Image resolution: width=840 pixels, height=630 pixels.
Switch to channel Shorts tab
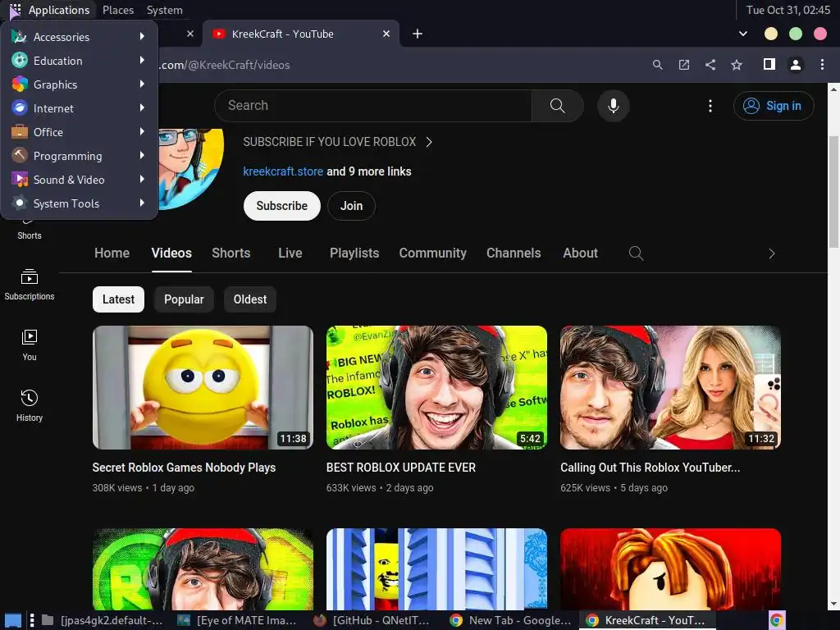click(231, 253)
